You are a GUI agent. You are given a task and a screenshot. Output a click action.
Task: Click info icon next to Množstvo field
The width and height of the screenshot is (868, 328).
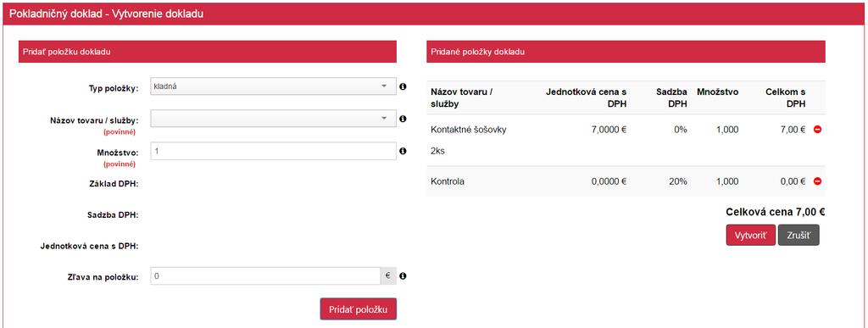pyautogui.click(x=403, y=151)
